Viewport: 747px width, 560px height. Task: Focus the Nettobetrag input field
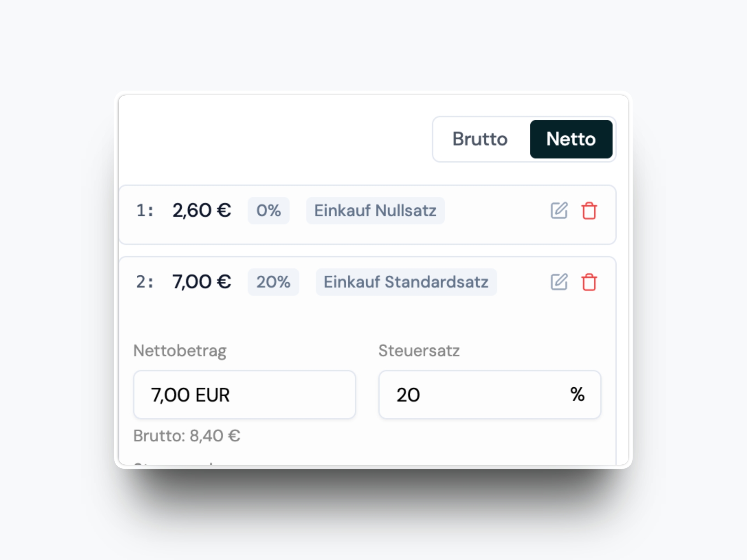point(244,395)
